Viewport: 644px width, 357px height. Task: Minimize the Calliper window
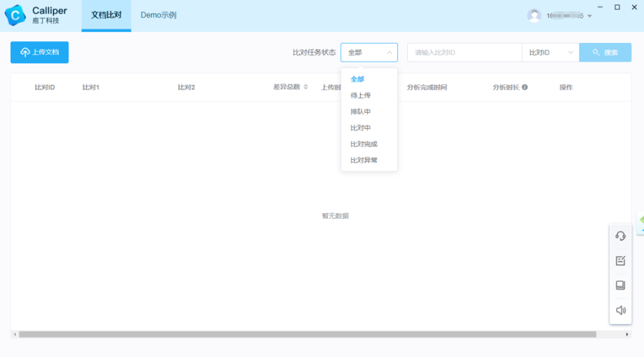[x=600, y=7]
